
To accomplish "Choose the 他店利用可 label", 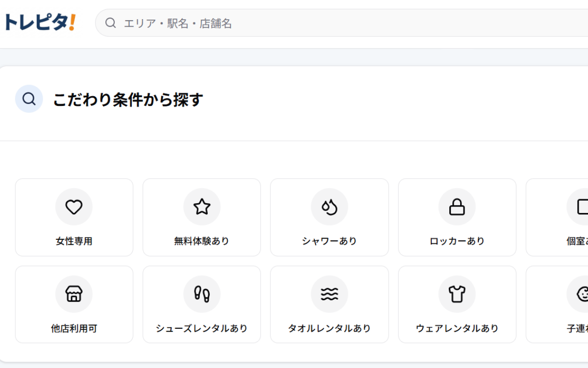I will click(74, 328).
